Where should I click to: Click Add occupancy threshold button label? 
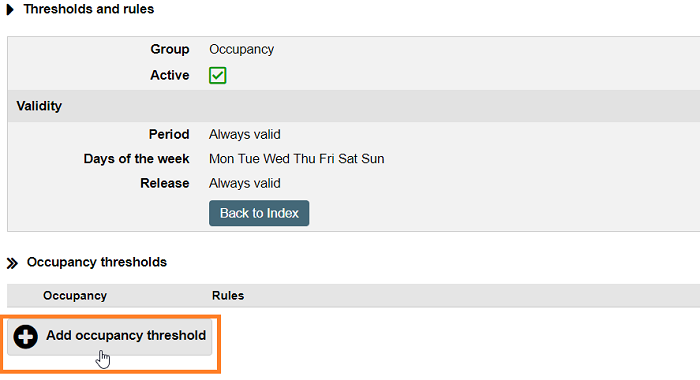point(126,335)
